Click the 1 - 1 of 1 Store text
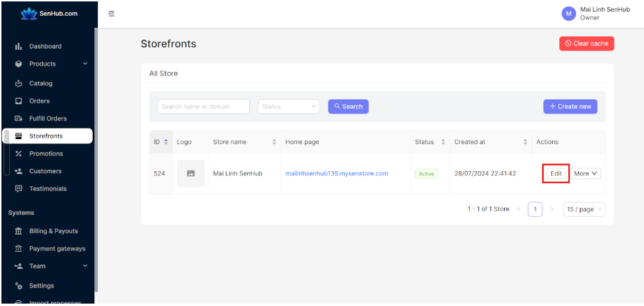 click(488, 209)
